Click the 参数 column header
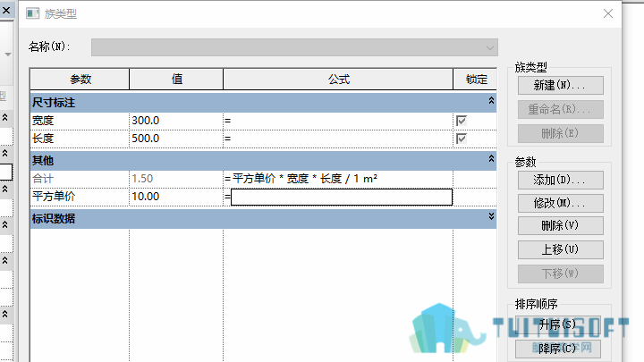 (80, 80)
